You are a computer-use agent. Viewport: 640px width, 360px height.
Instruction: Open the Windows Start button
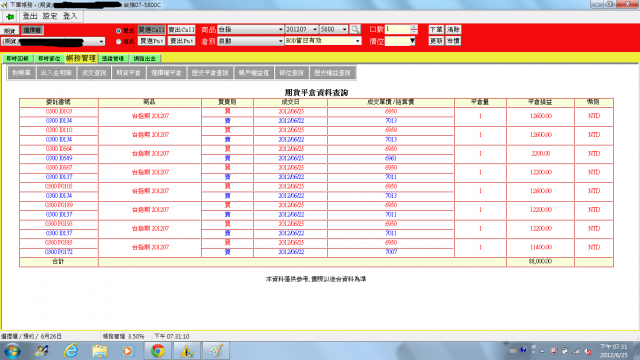pyautogui.click(x=12, y=351)
